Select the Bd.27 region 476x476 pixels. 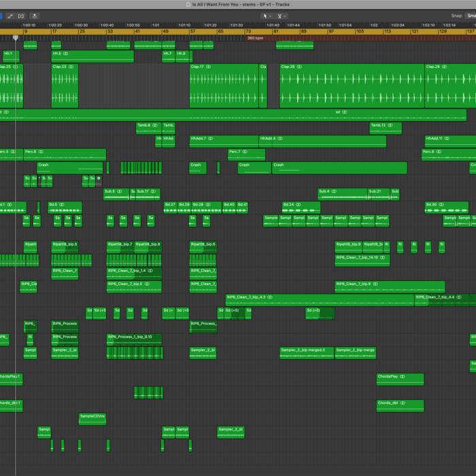[170, 207]
